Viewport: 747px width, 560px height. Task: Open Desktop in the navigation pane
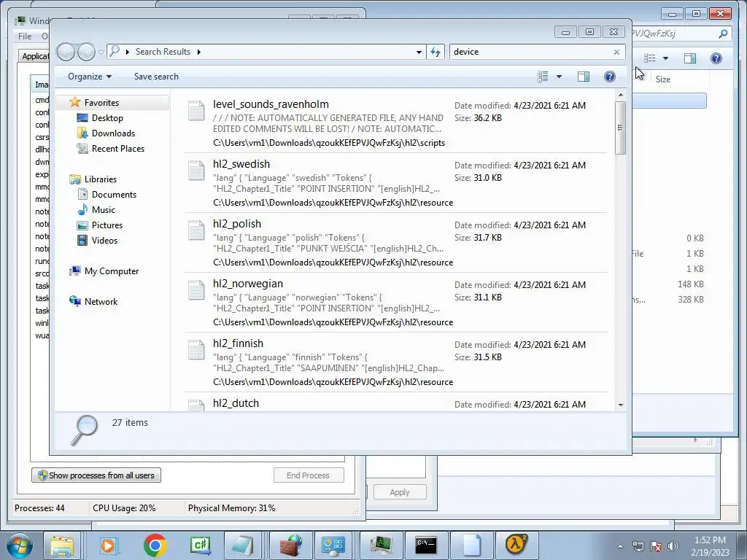(107, 117)
